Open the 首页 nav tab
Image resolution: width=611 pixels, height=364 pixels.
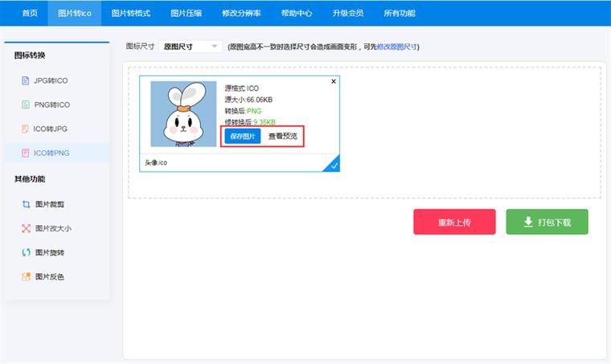click(x=30, y=13)
